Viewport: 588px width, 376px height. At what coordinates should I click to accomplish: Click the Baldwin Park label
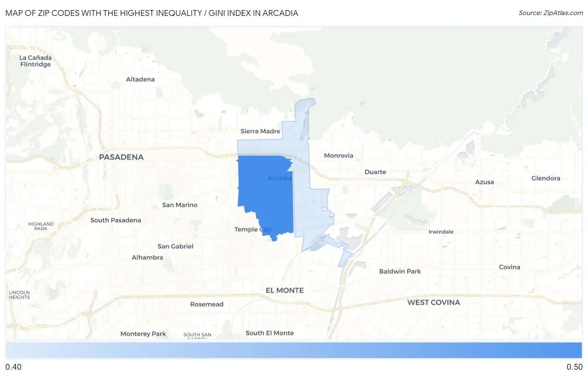(400, 271)
